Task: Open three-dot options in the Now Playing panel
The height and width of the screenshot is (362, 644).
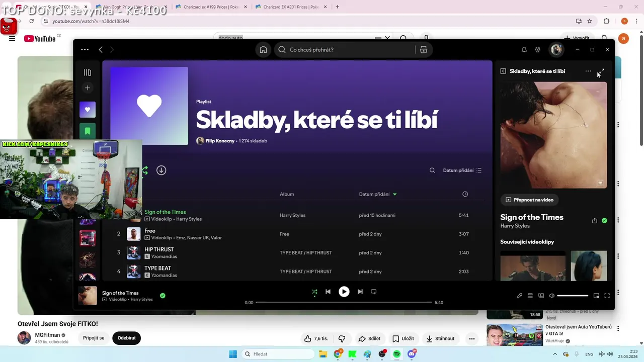Action: (588, 71)
